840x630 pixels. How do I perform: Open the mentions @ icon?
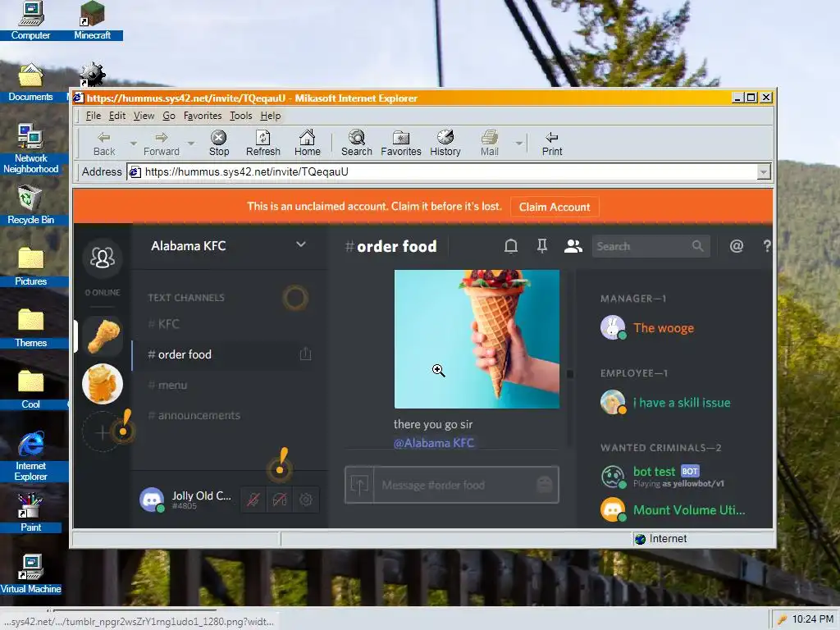click(737, 246)
